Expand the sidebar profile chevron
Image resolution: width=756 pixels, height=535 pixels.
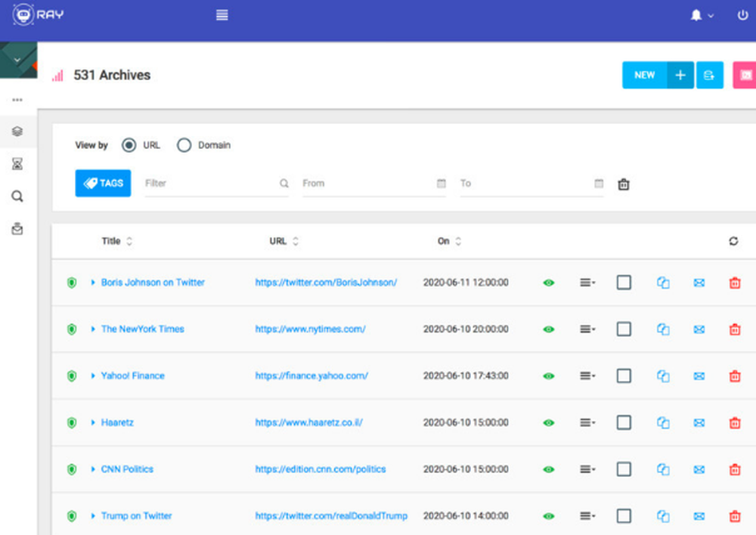17,60
